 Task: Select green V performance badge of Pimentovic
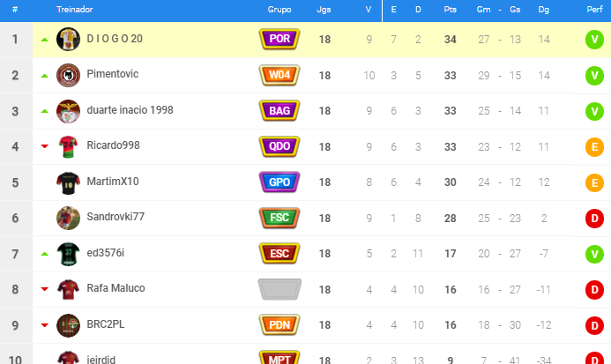594,75
